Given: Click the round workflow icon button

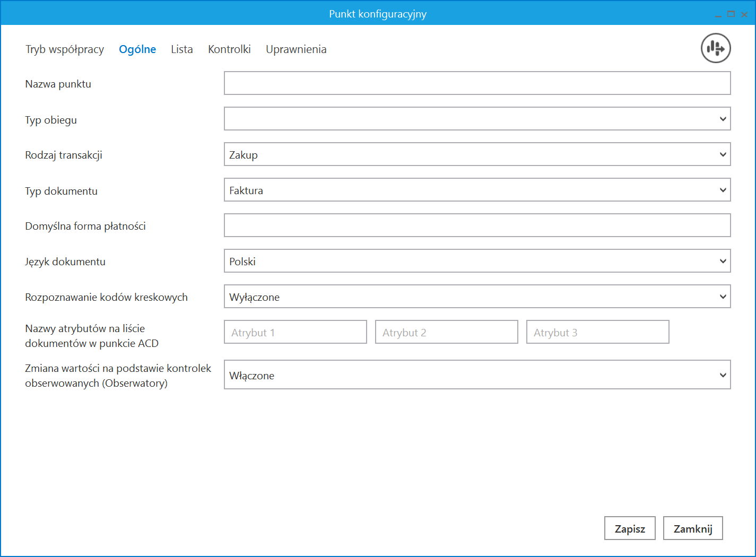Looking at the screenshot, I should [716, 48].
